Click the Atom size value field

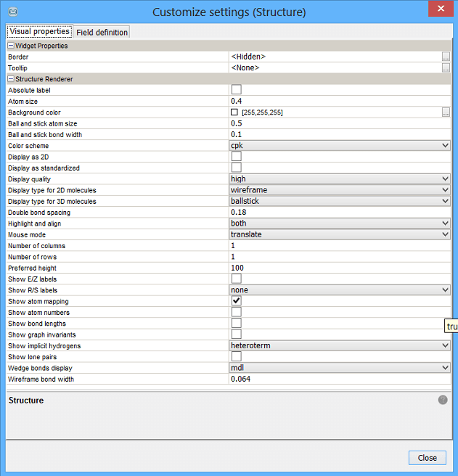pos(334,102)
